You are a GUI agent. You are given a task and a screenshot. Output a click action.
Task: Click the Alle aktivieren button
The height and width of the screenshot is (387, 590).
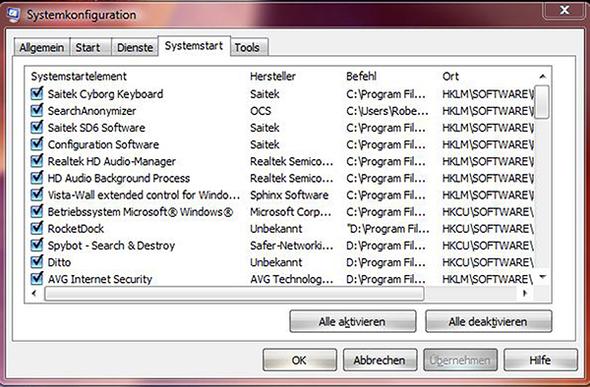coord(353,322)
